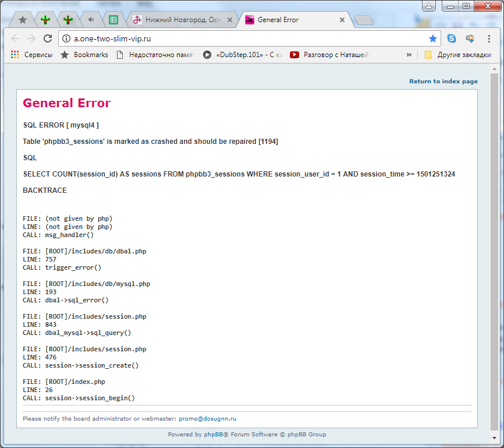The width and height of the screenshot is (504, 448).
Task: Switch to the Нижний Новгород tab
Action: (180, 20)
